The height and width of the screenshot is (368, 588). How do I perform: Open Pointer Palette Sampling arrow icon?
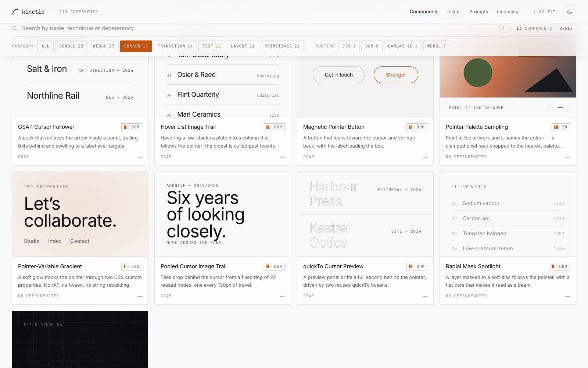(567, 157)
